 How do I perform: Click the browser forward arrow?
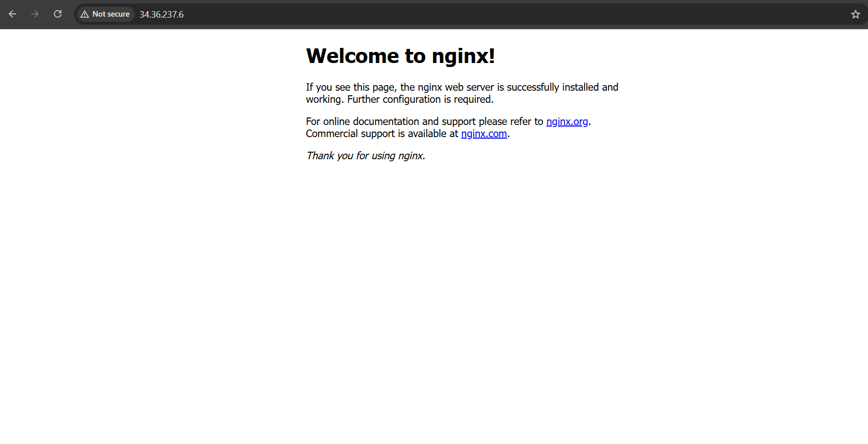35,14
